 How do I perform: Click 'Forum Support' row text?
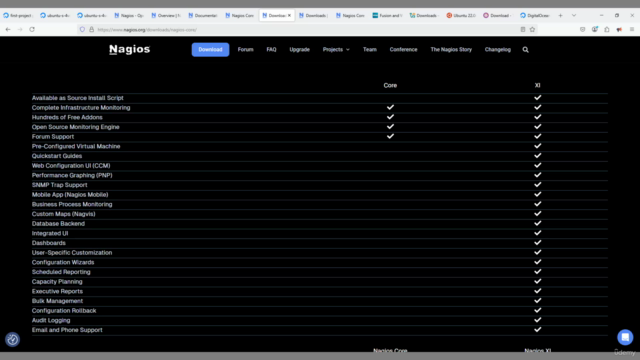[53, 137]
